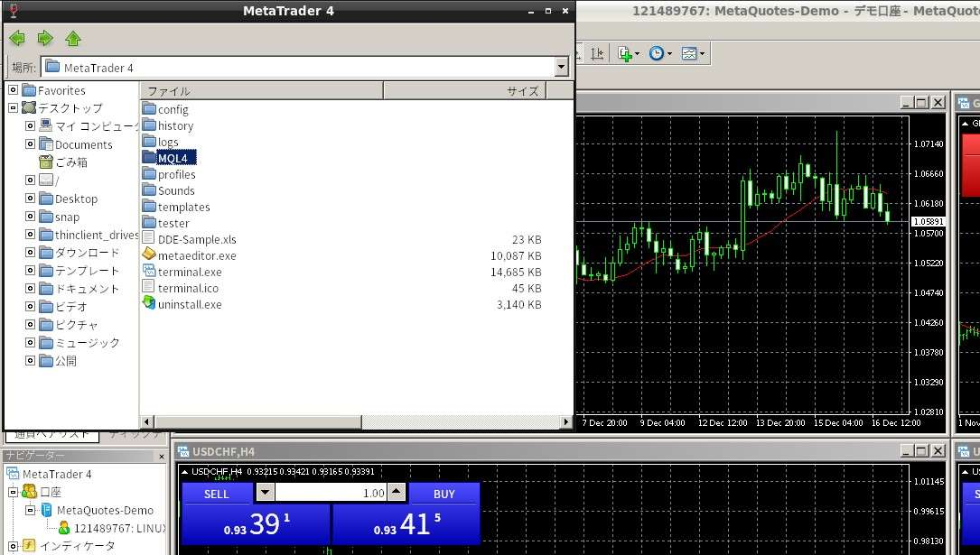Screen dimensions: 980x555
Task: Sort by the サイズ column header
Action: (x=464, y=91)
